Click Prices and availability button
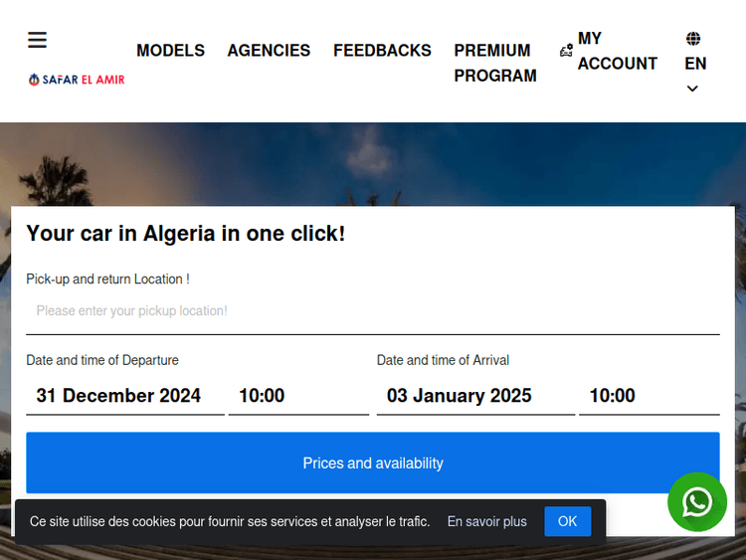Viewport: 746px width, 560px height. (373, 464)
